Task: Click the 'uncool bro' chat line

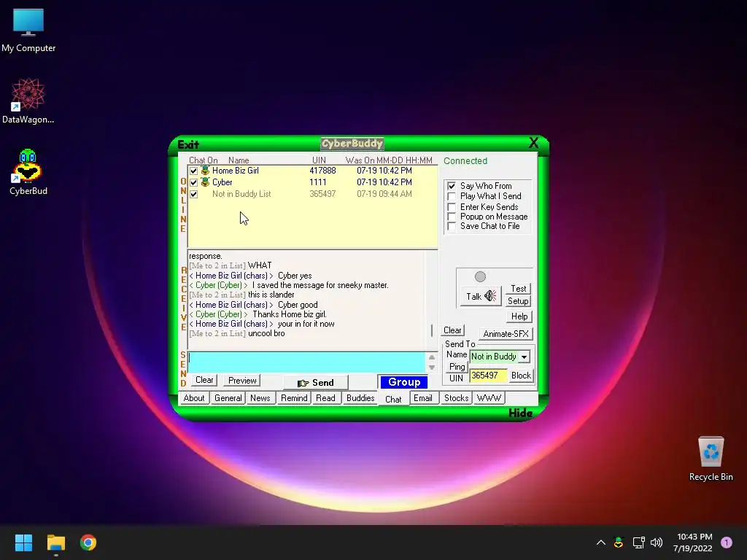Action: [x=266, y=333]
